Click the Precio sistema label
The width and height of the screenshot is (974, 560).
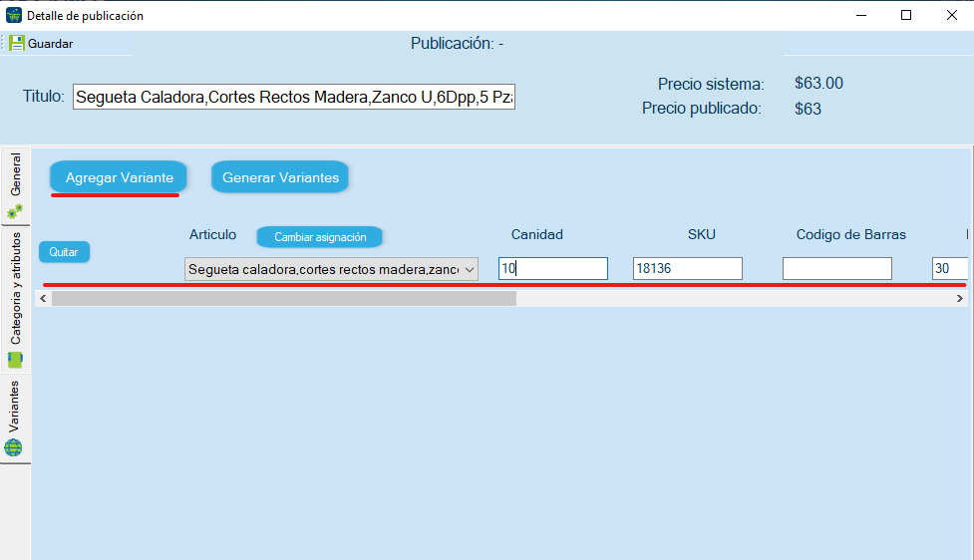tap(711, 84)
